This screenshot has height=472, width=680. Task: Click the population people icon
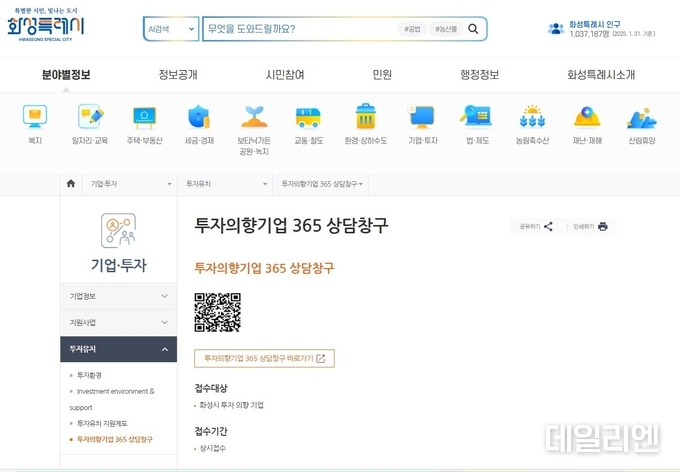pyautogui.click(x=556, y=29)
